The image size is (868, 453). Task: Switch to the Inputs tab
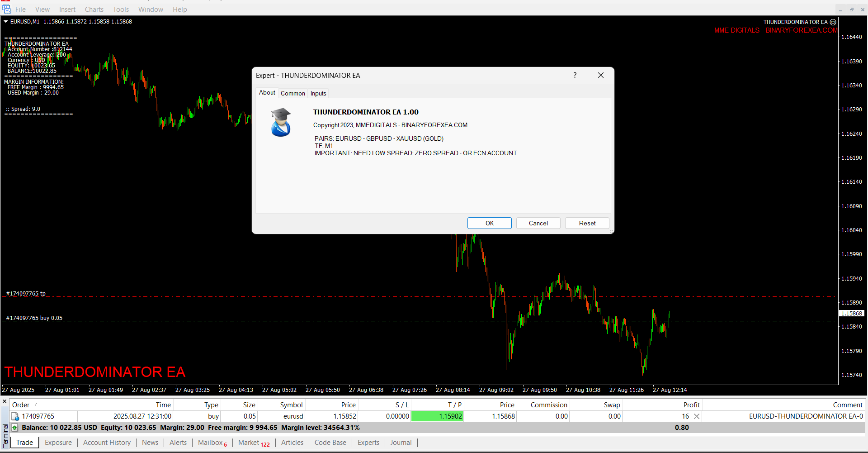318,93
